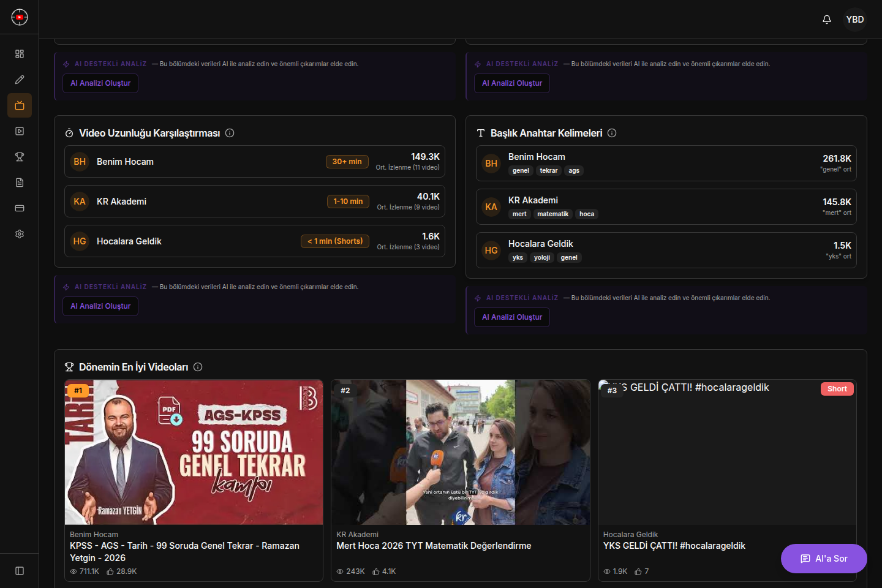
Task: Show info for Dönemin En İyi Videoları
Action: pyautogui.click(x=198, y=367)
